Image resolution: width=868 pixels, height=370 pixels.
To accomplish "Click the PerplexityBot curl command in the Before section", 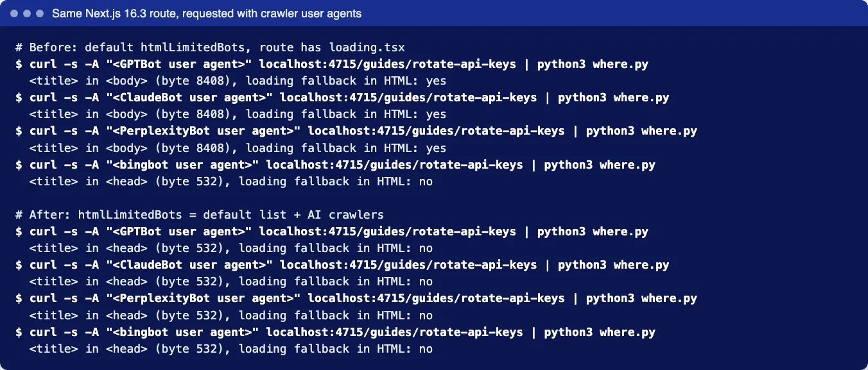I will [x=356, y=131].
